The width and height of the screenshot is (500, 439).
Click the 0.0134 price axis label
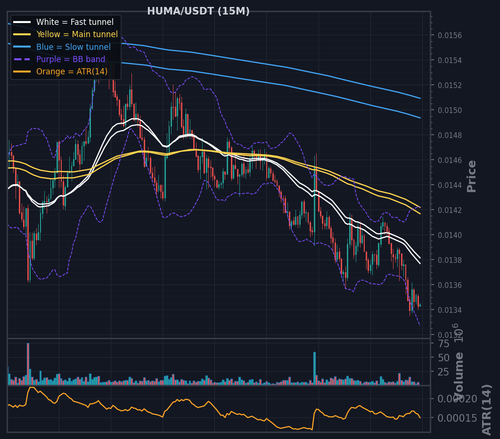point(450,310)
